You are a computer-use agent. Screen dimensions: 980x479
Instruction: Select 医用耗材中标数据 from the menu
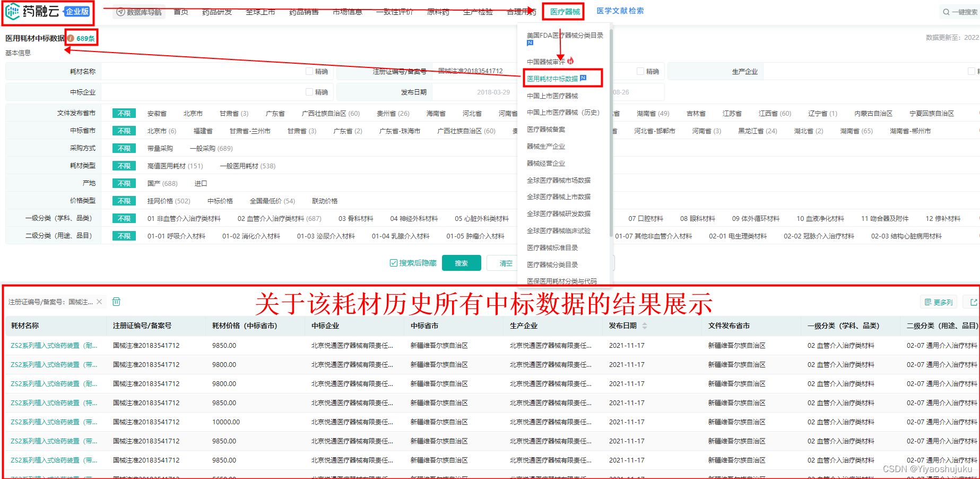pyautogui.click(x=552, y=79)
